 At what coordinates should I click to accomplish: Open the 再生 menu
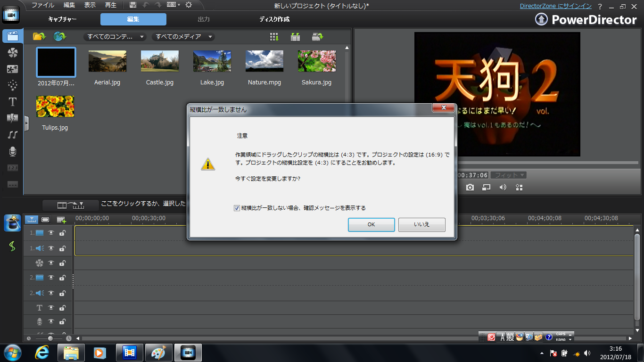point(111,5)
